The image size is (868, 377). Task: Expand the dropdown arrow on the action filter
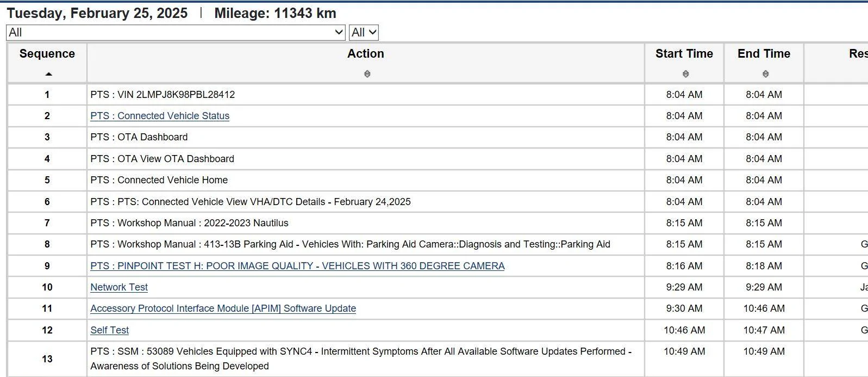[338, 32]
